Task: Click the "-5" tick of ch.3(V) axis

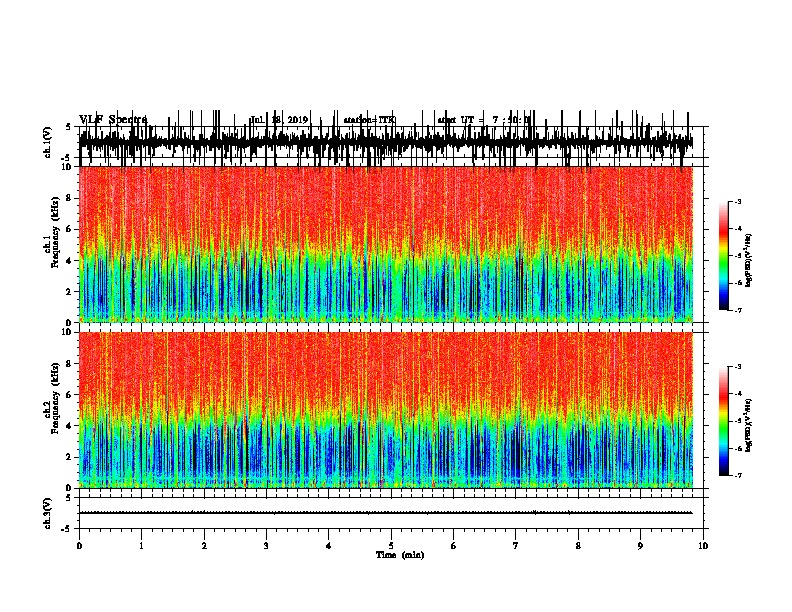Action: [x=67, y=529]
